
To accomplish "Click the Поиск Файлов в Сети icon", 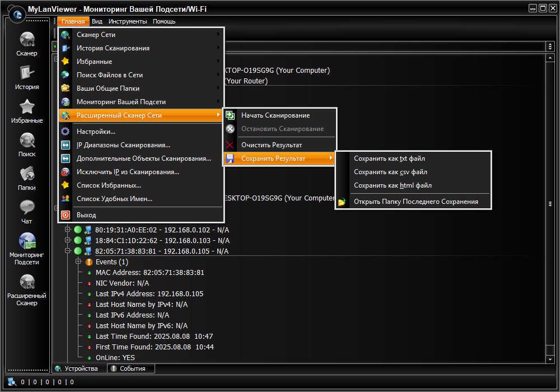I will [66, 75].
